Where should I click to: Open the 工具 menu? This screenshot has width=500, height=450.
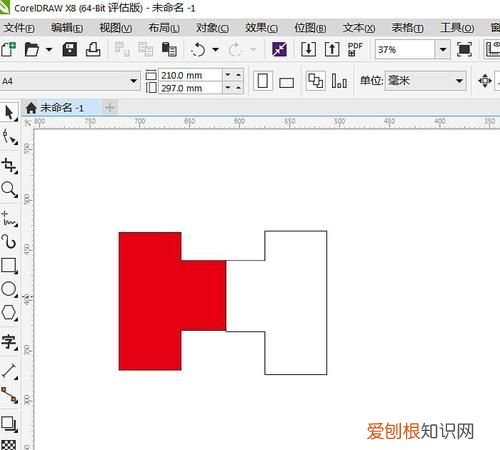tap(457, 28)
